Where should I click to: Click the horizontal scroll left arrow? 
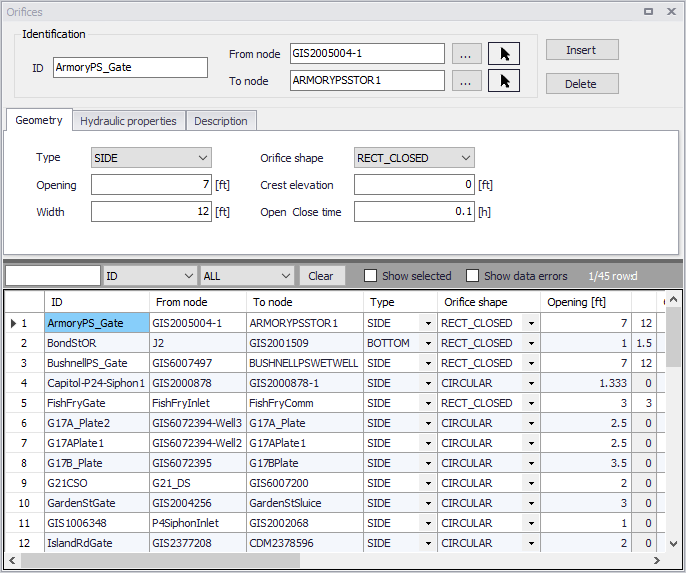[x=12, y=560]
